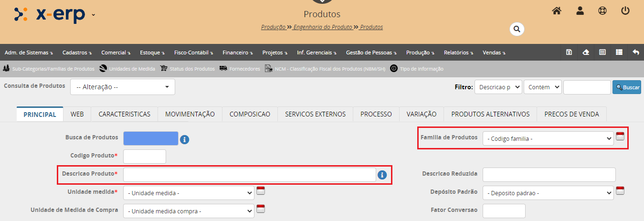Click the round magnifier search icon
The height and width of the screenshot is (221, 644).
[517, 29]
